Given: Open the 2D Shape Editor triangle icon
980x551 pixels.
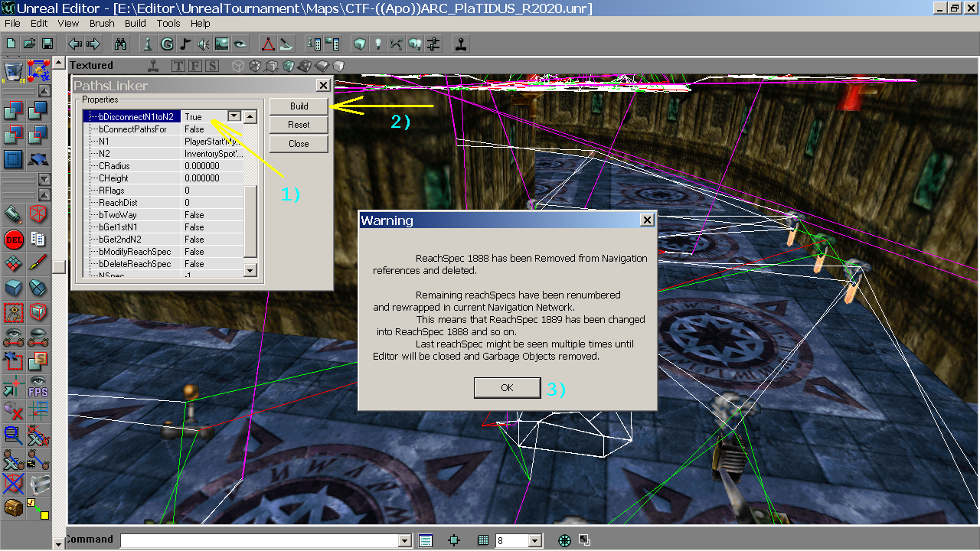Looking at the screenshot, I should (x=268, y=44).
